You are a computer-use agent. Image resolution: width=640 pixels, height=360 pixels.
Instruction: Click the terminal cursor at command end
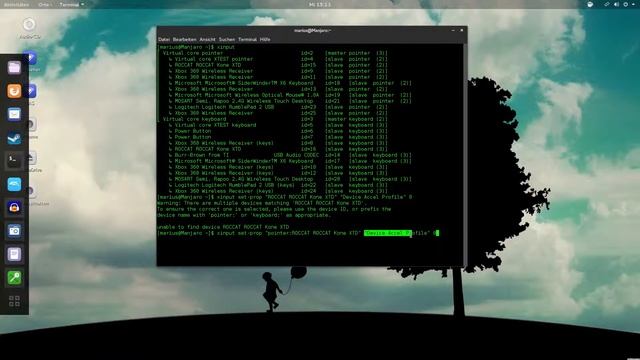437,233
